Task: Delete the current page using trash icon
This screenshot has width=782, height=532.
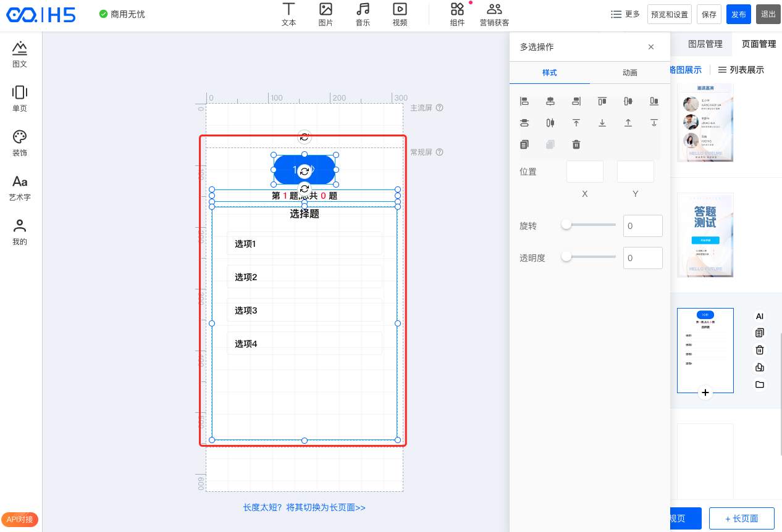Action: (760, 350)
